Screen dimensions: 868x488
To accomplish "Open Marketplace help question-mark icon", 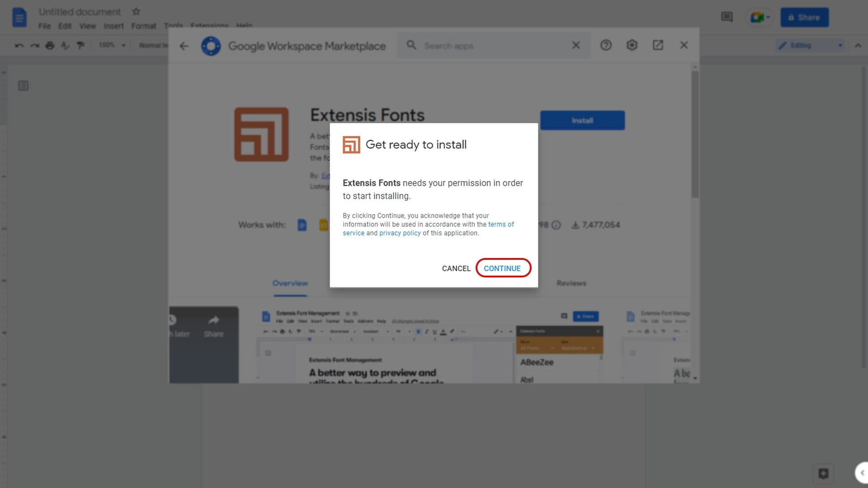I will (x=606, y=45).
